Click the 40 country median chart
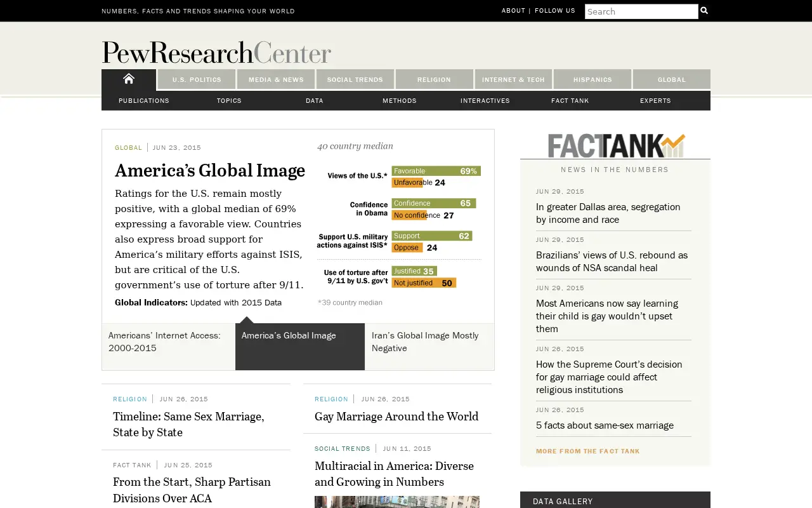Screen dimensions: 812x508 click(x=399, y=224)
